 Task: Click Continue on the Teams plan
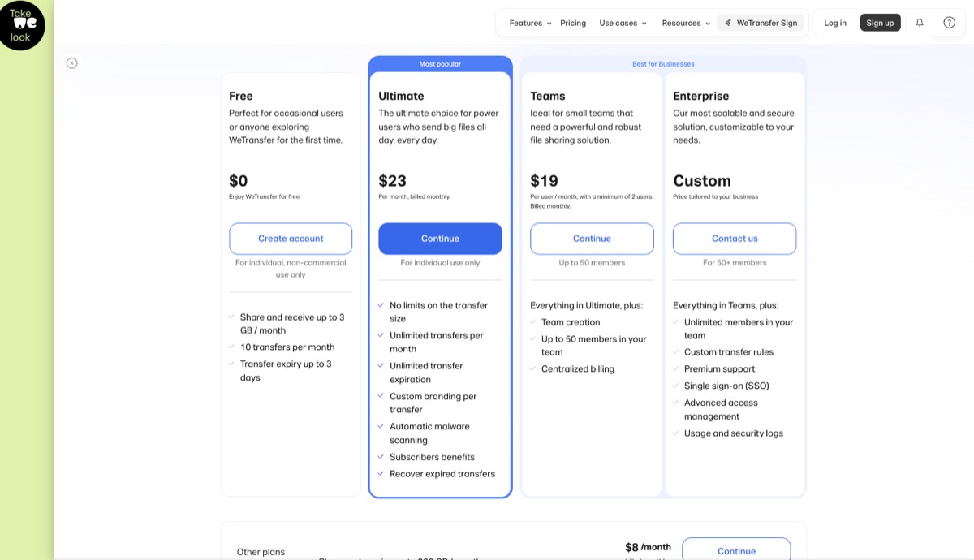click(x=592, y=239)
